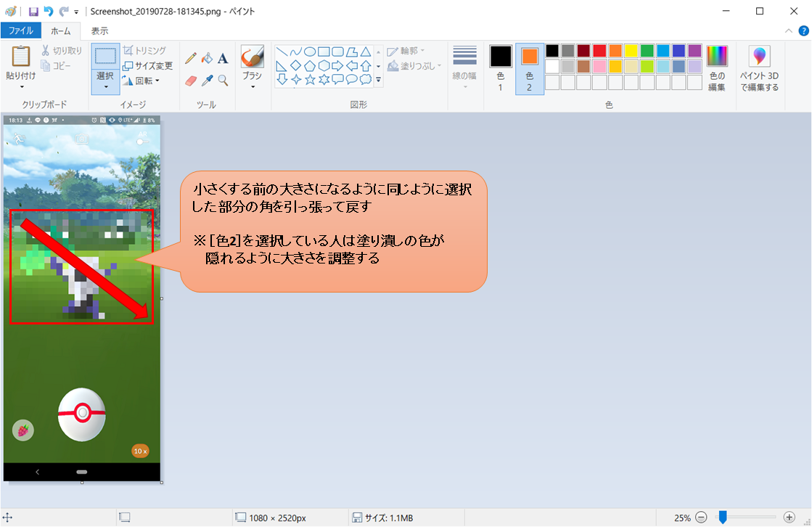
Task: Select the Text tool
Action: [x=222, y=58]
